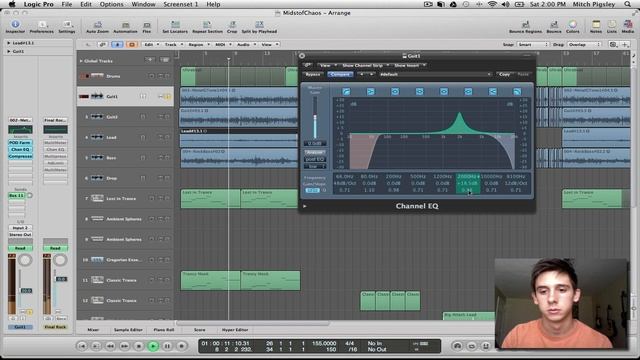Click the Compressor insert slot on Guit1
This screenshot has height=360, width=640.
tap(20, 156)
